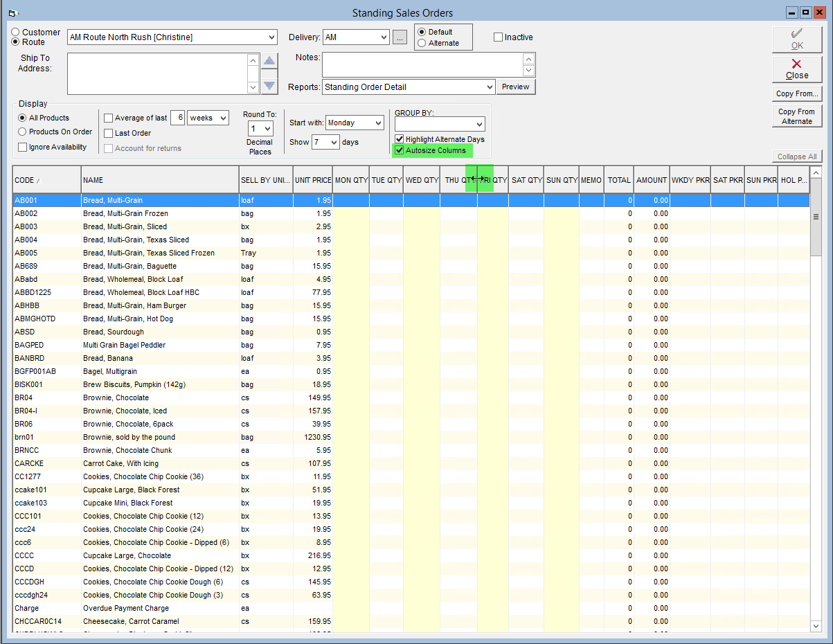
Task: Select Multi Grain Bagel Peddler row
Action: pyautogui.click(x=411, y=345)
